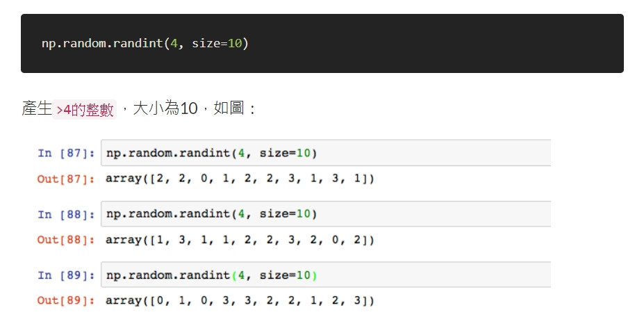This screenshot has height=326, width=644.
Task: Click the highlighted text >4的整數
Action: [x=84, y=110]
